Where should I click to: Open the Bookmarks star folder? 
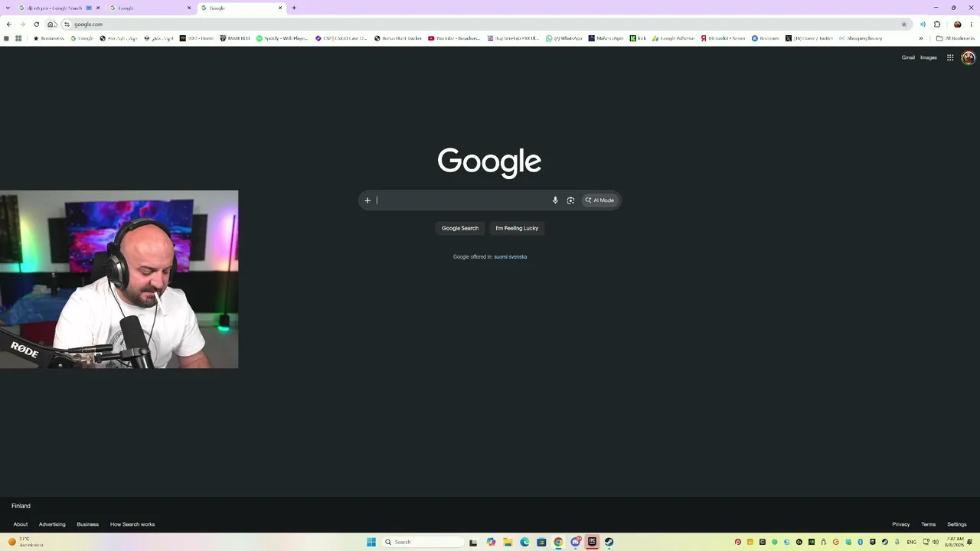49,38
